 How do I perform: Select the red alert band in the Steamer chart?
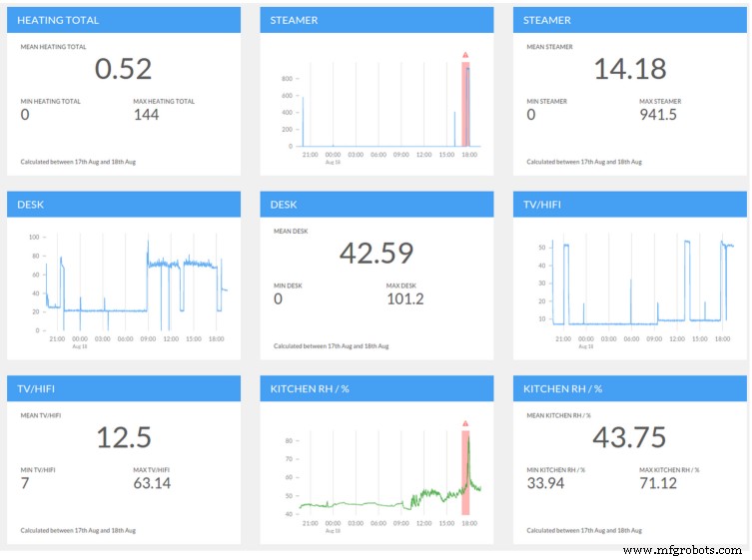[465, 104]
